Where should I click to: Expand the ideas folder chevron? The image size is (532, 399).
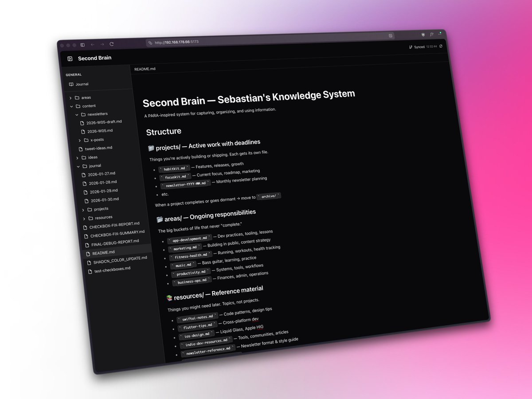tap(77, 158)
